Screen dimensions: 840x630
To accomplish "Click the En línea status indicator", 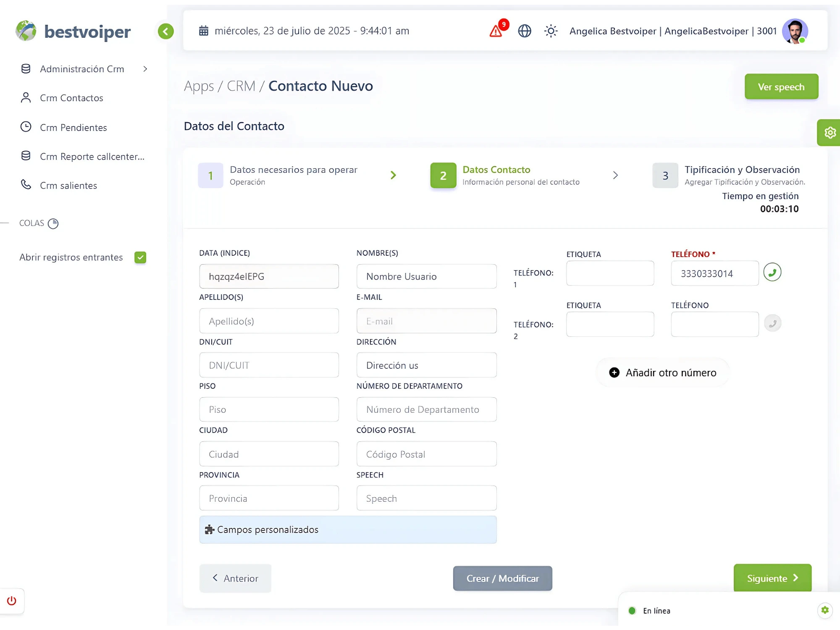I will pyautogui.click(x=649, y=611).
